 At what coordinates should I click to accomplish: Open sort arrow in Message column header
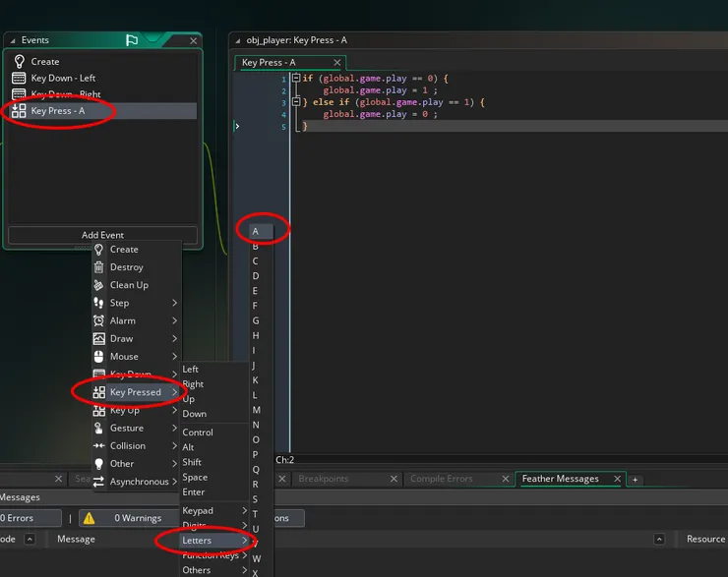click(x=30, y=539)
